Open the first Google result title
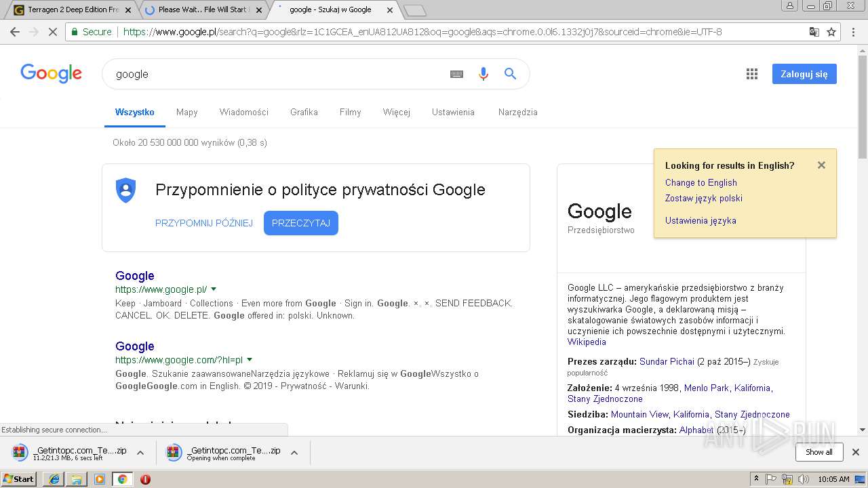This screenshot has height=488, width=868. pyautogui.click(x=135, y=276)
